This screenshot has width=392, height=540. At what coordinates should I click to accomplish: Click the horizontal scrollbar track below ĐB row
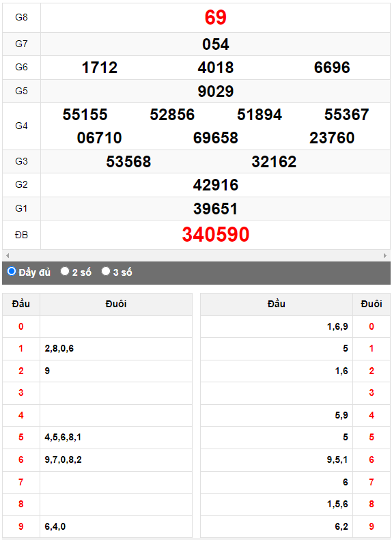click(196, 255)
